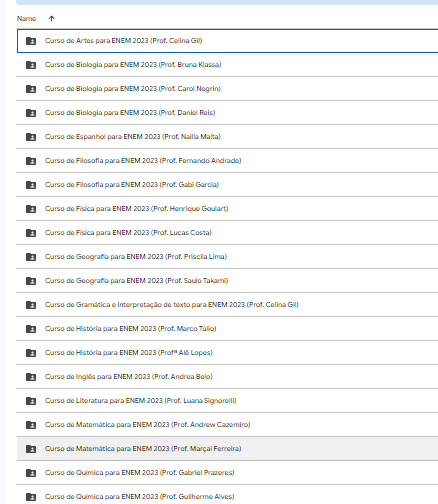Select Curso de Química Prof. Gabriel Prazeres
This screenshot has height=504, width=438.
pos(227,473)
